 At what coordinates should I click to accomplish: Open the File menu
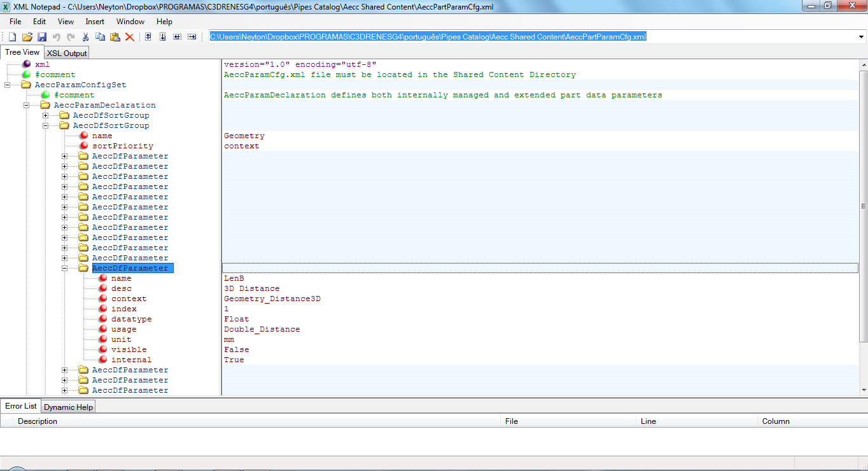coord(15,22)
